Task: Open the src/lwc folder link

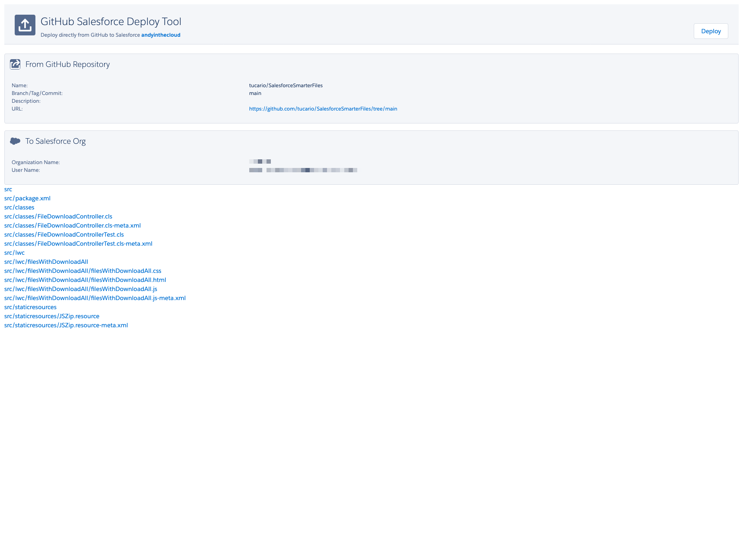Action: pyautogui.click(x=14, y=253)
